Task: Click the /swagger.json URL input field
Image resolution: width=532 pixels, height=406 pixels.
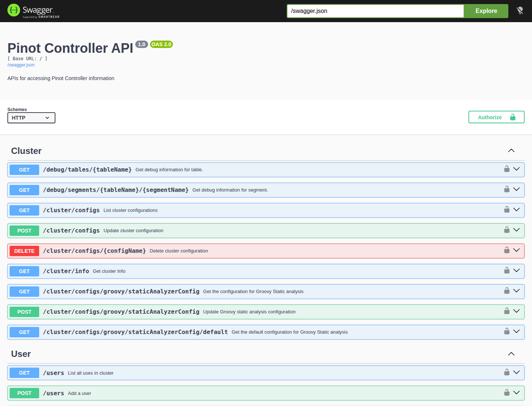Action: coord(375,11)
